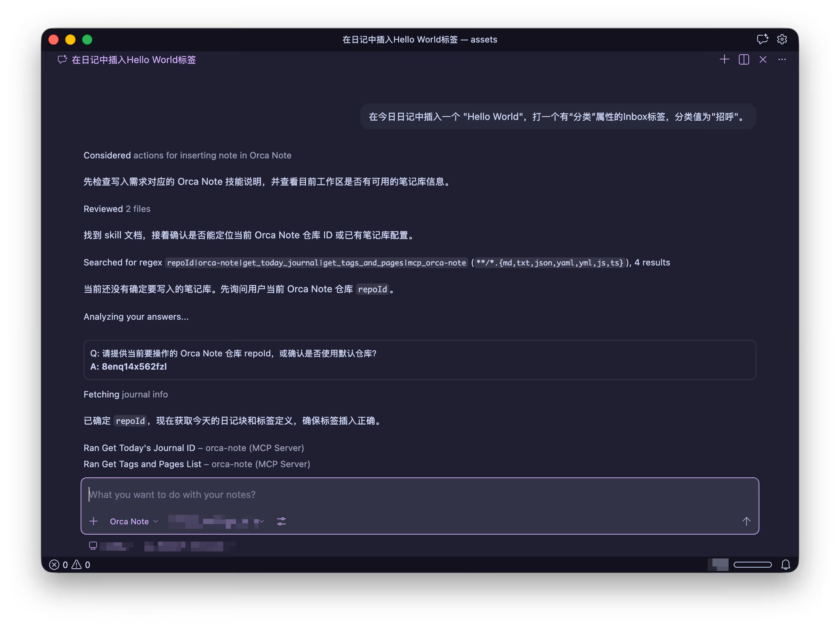Open the Orca Note agent mode dropdown
This screenshot has height=627, width=840.
133,521
